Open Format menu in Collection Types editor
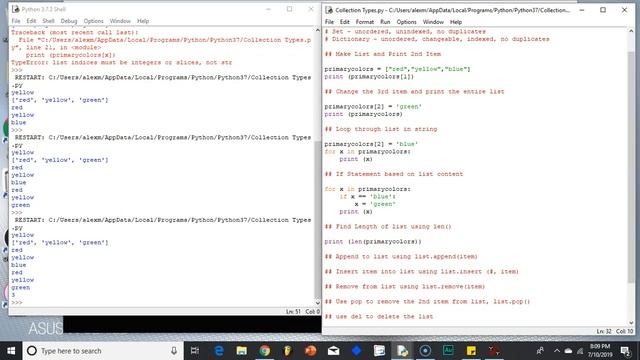 364,22
